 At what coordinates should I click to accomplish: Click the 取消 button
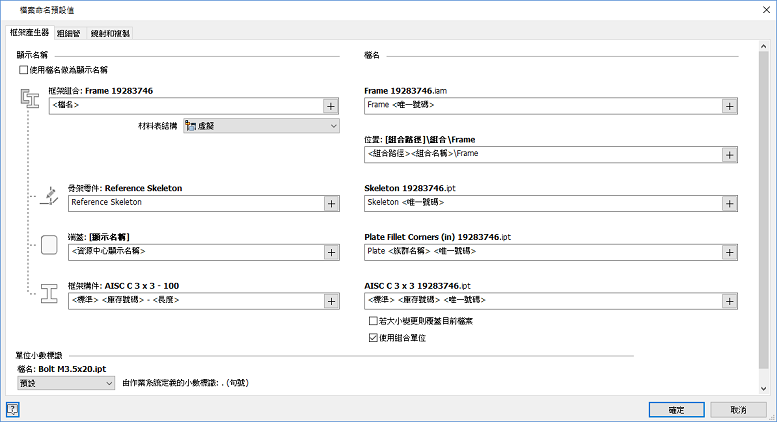[x=738, y=409]
